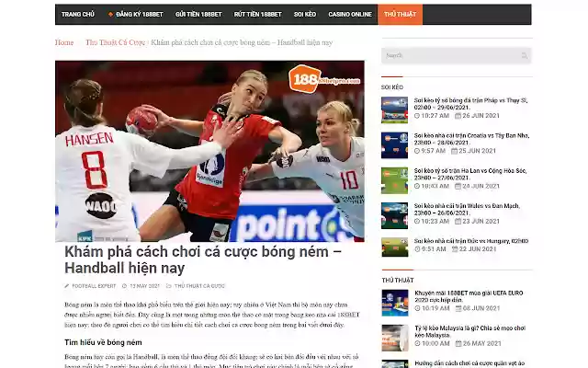Click the Tìm hiểu về bóng ném subheading
588x368 pixels.
pyautogui.click(x=103, y=342)
